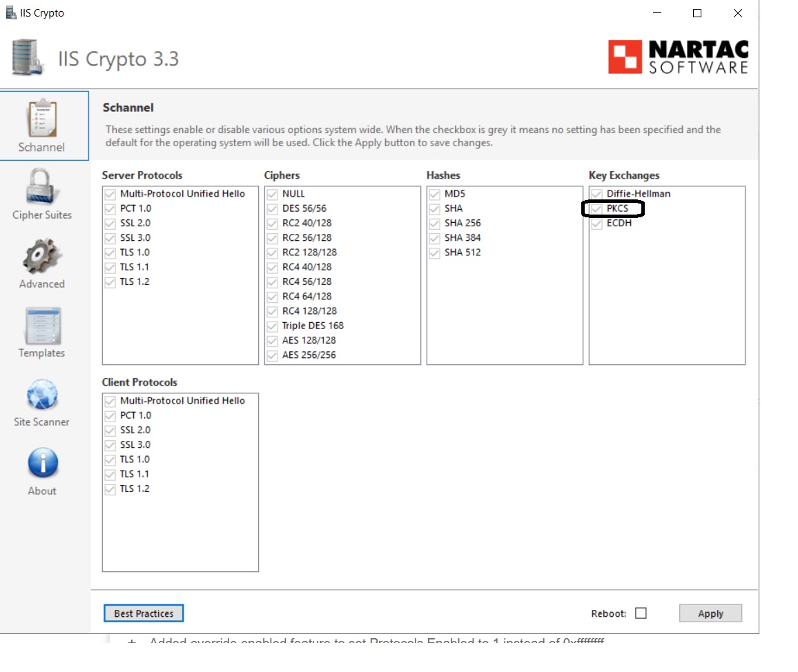The image size is (798, 672).
Task: Toggle the ECDH key exchange checkbox
Action: pyautogui.click(x=596, y=224)
